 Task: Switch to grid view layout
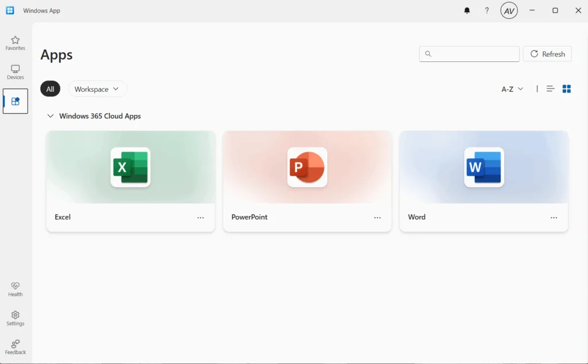click(567, 89)
